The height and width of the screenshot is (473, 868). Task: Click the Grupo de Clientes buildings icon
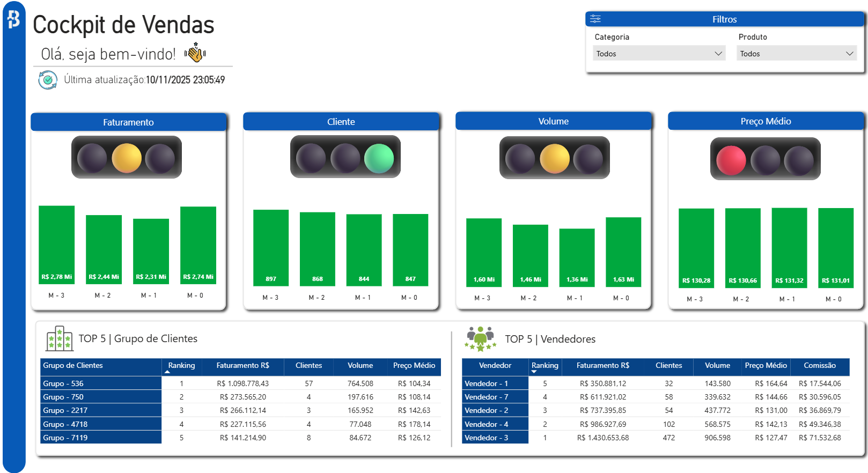(x=60, y=338)
